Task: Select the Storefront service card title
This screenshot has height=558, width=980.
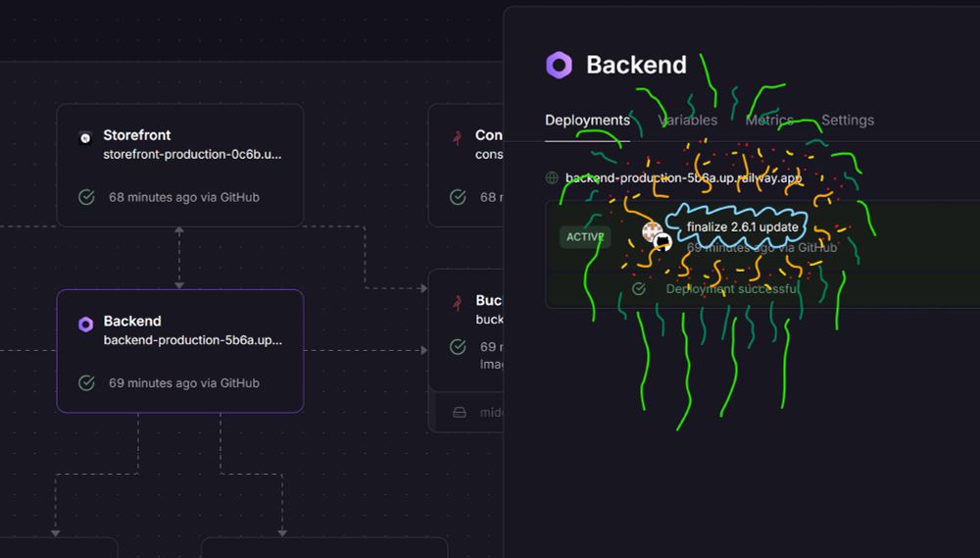Action: click(137, 135)
